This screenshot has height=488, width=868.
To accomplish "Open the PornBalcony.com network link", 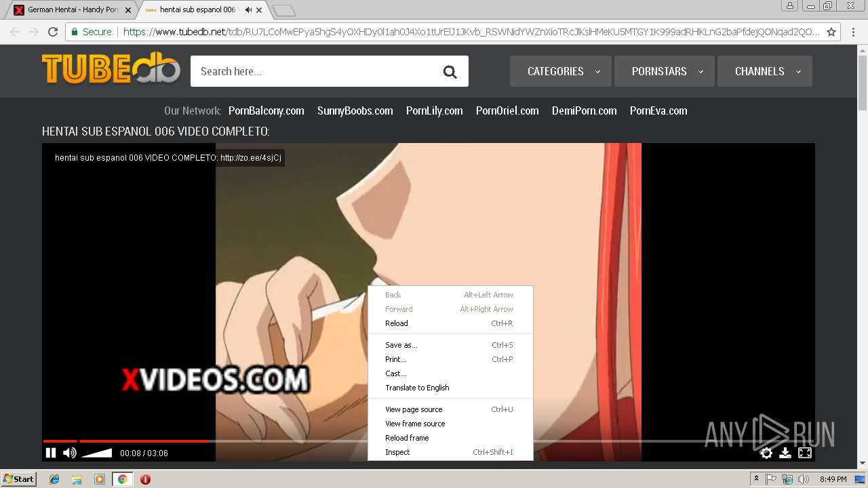I will pos(266,110).
